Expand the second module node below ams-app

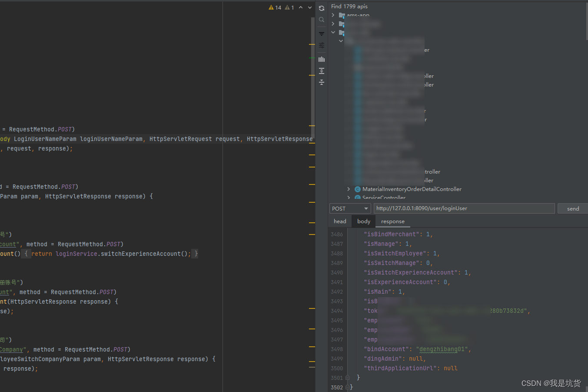333,24
